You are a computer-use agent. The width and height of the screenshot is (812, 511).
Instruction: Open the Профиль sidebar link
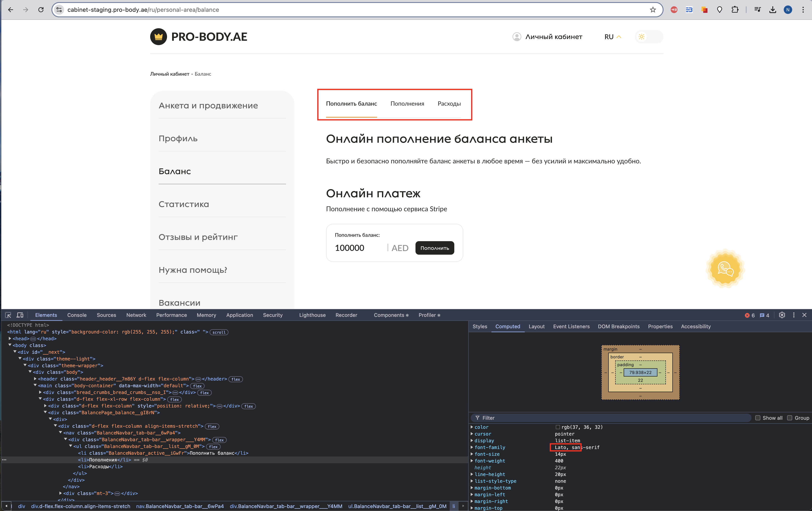(178, 139)
